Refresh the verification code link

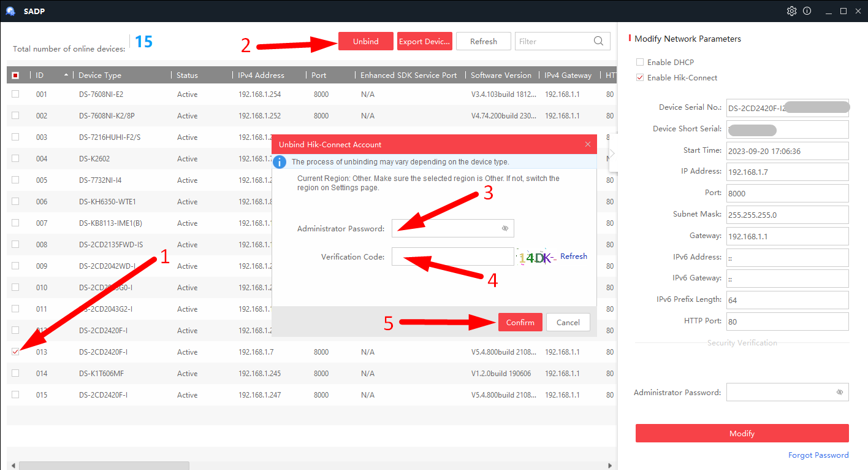[574, 256]
